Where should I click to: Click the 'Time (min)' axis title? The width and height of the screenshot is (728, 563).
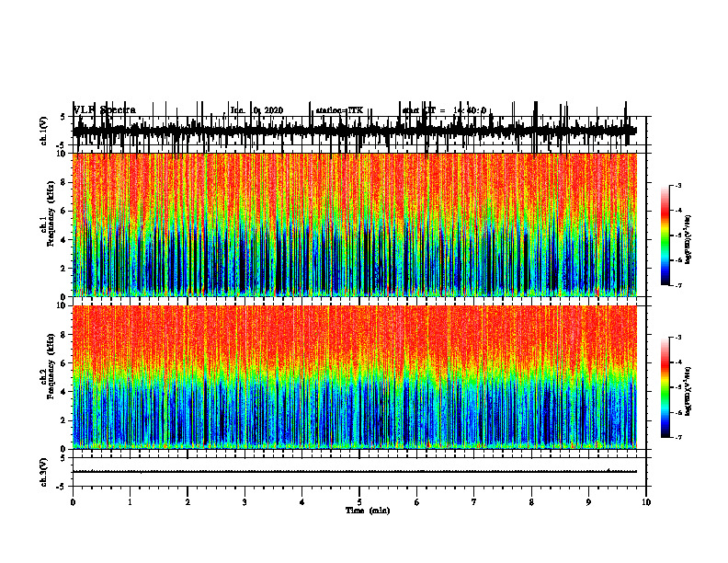(x=368, y=511)
